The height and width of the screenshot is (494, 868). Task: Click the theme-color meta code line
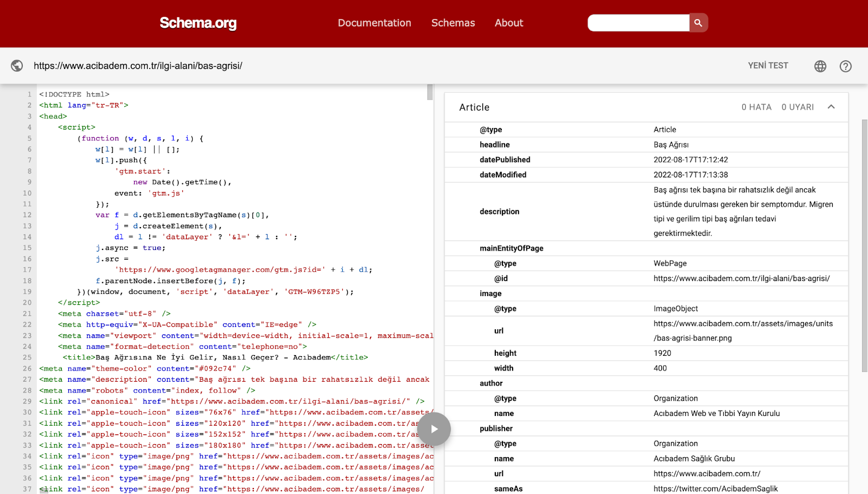pyautogui.click(x=145, y=368)
